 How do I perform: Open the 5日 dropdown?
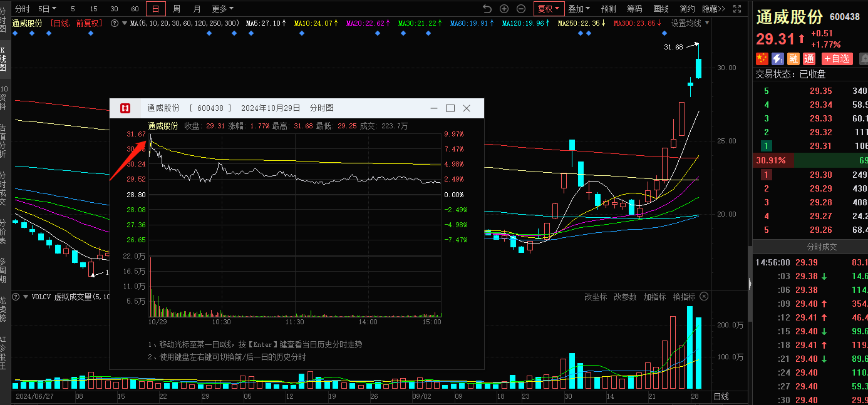47,9
